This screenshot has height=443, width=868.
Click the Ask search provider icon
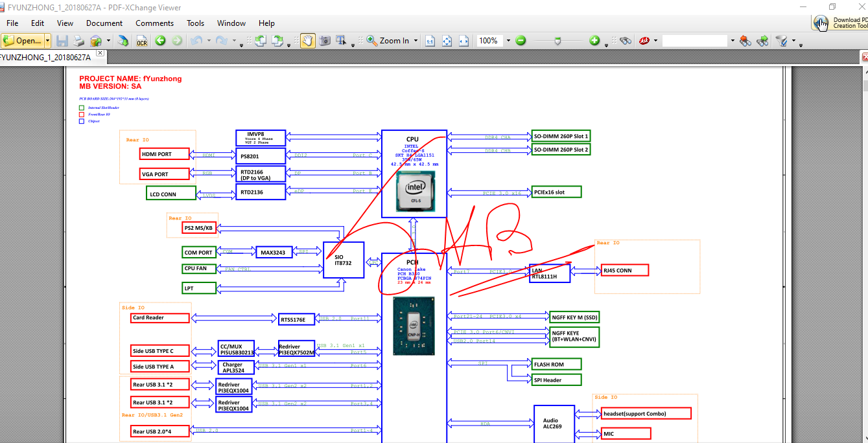point(644,41)
